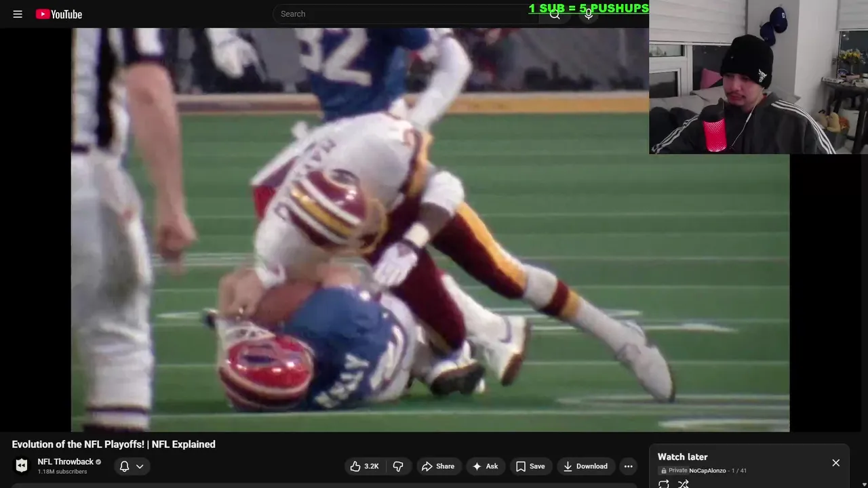Click the magnifier search button
This screenshot has width=868, height=488.
tap(555, 14)
